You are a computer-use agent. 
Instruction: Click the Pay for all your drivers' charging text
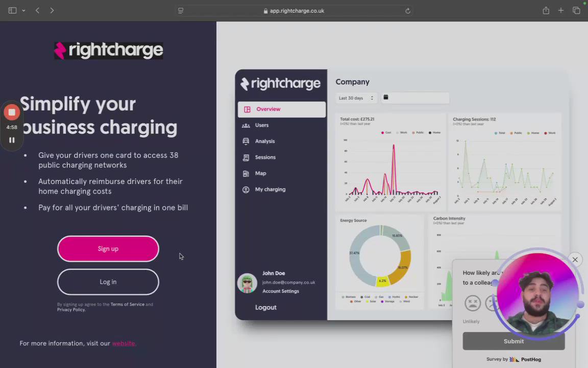(x=113, y=208)
